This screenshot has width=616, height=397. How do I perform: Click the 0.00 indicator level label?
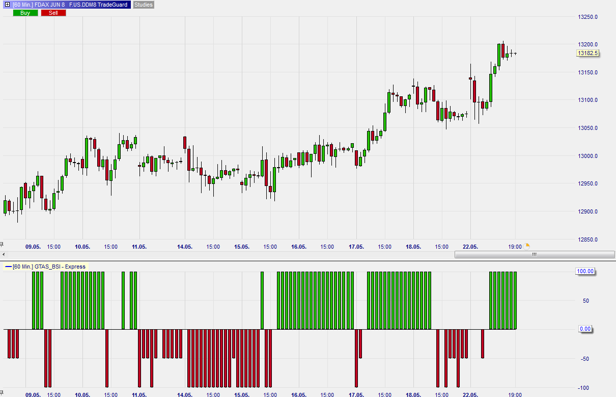[585, 329]
